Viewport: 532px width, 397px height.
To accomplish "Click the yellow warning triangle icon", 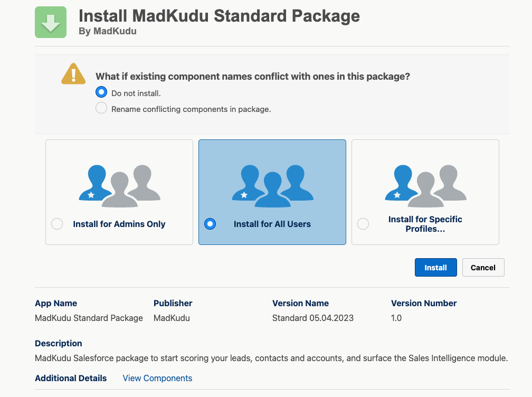I will [73, 73].
